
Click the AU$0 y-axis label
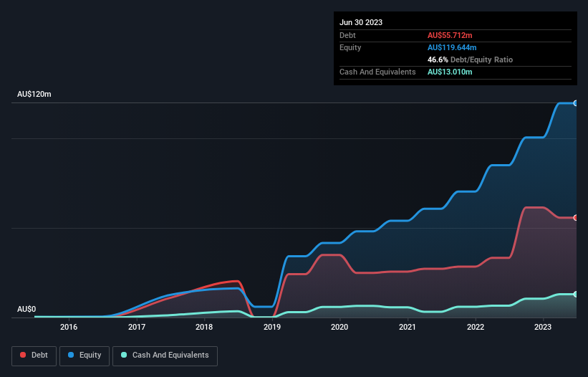point(26,309)
